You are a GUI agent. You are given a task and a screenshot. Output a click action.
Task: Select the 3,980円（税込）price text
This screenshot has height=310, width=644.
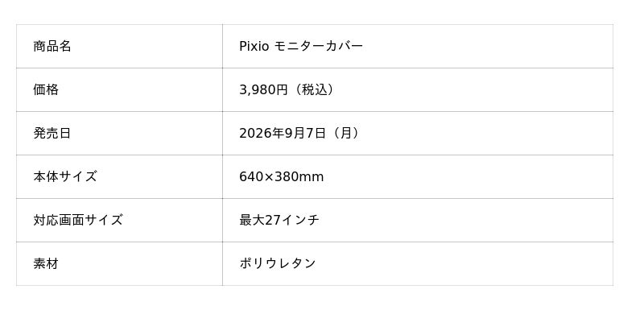click(x=288, y=90)
